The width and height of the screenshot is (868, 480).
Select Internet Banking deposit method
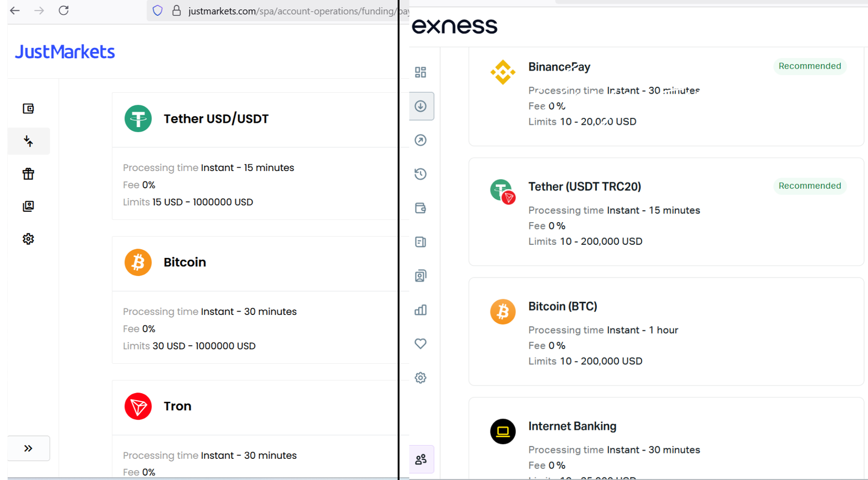(x=666, y=438)
